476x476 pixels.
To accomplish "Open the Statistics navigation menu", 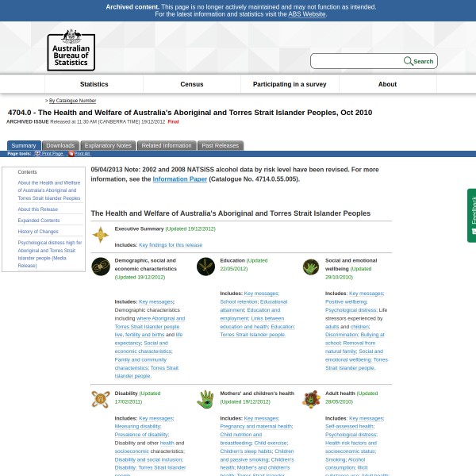I will pos(94,84).
